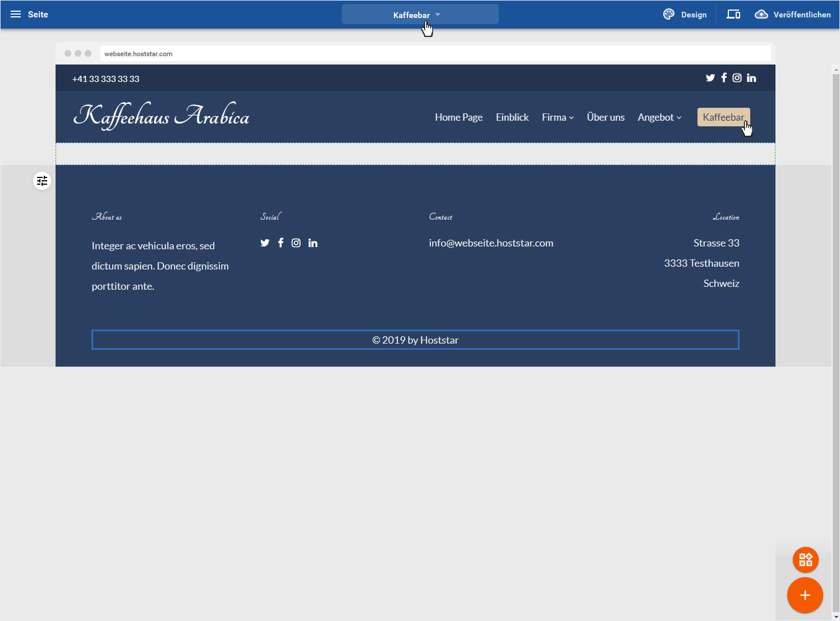Toggle the responsive device preview icon
Image resolution: width=840 pixels, height=621 pixels.
(733, 15)
